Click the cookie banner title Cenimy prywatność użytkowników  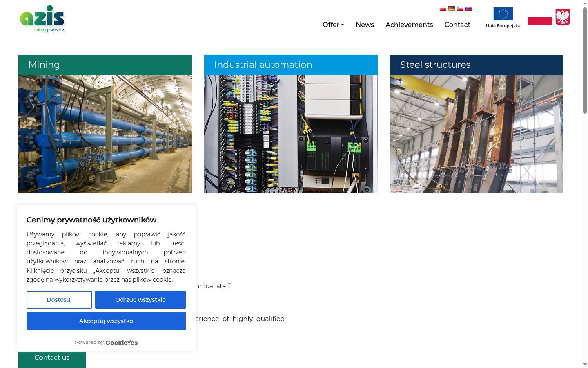(x=91, y=220)
